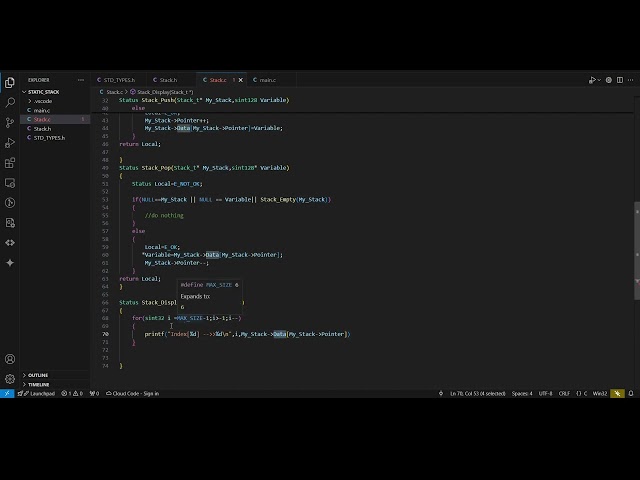Click the //do nothing comment
Image resolution: width=640 pixels, height=480 pixels.
click(x=164, y=216)
